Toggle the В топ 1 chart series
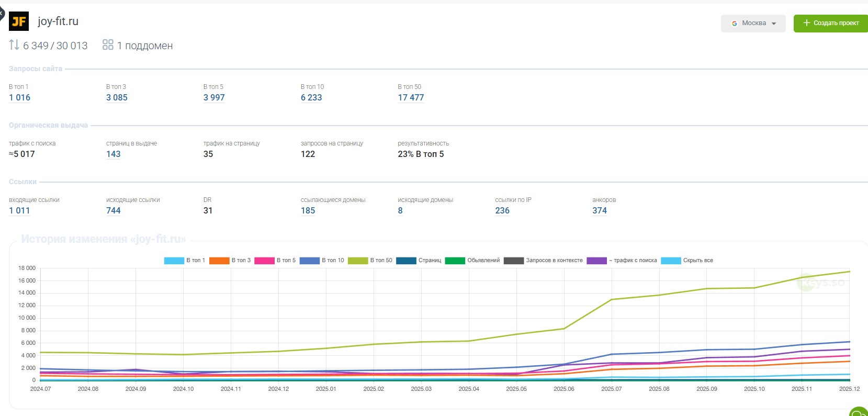 184,261
